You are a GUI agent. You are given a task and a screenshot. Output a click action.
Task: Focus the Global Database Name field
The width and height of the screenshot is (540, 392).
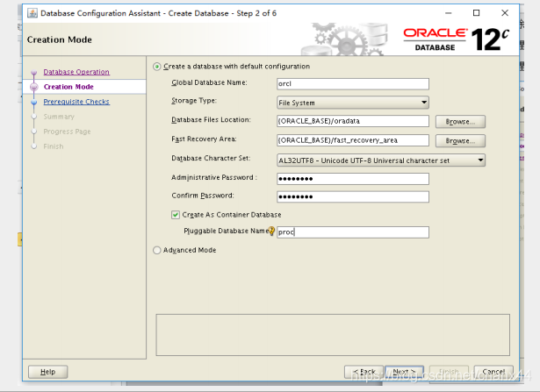(x=353, y=83)
